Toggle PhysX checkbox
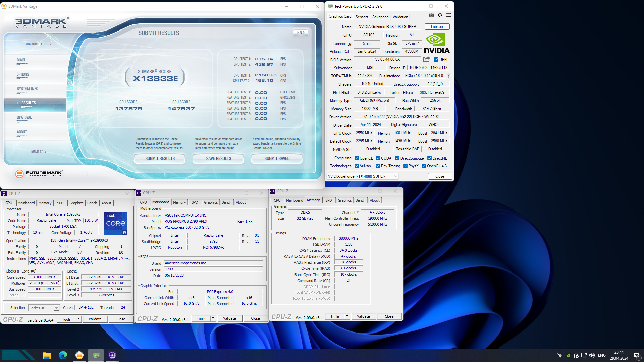 tap(406, 166)
